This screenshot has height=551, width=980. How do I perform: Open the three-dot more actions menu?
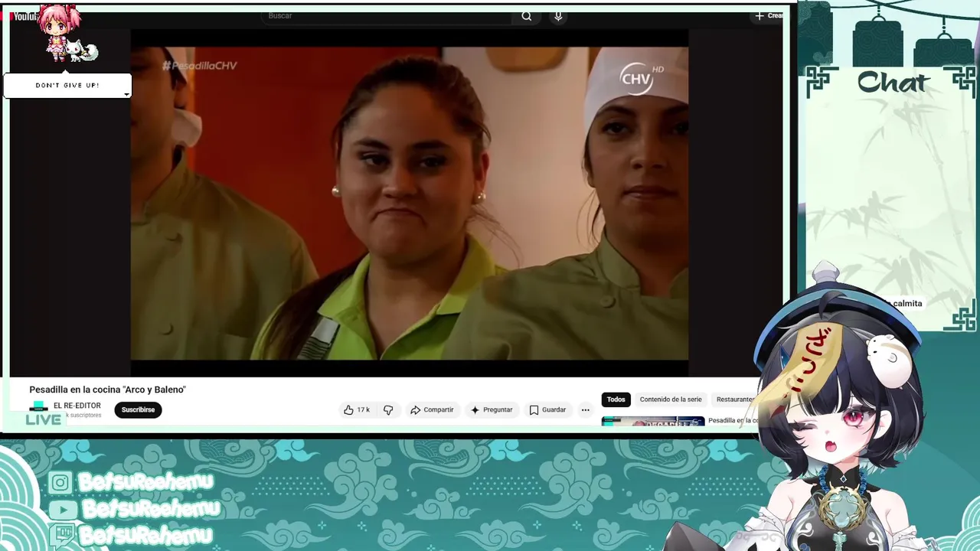tap(585, 410)
